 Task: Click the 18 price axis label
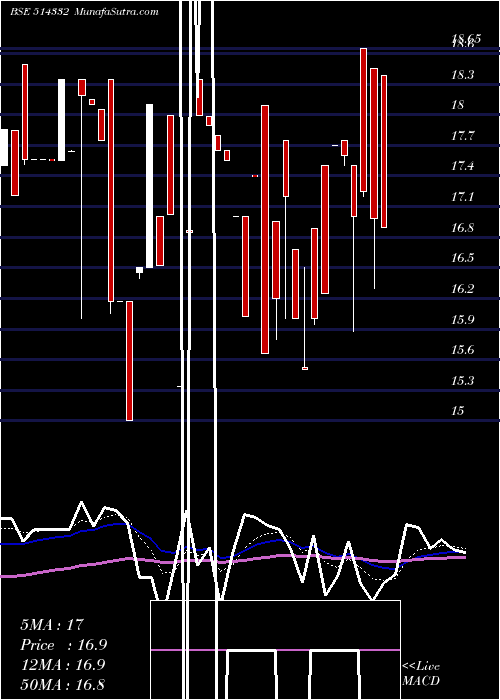pyautogui.click(x=458, y=105)
